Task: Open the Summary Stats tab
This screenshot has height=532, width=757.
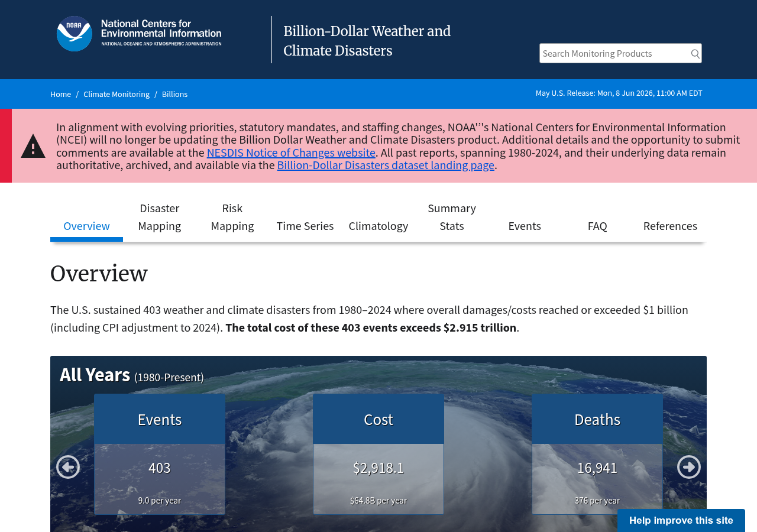Action: [x=452, y=217]
